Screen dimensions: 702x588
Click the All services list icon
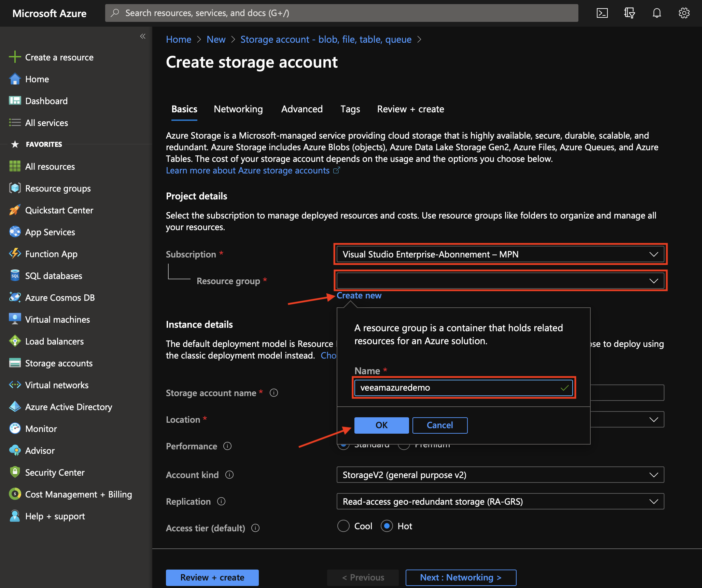[15, 123]
